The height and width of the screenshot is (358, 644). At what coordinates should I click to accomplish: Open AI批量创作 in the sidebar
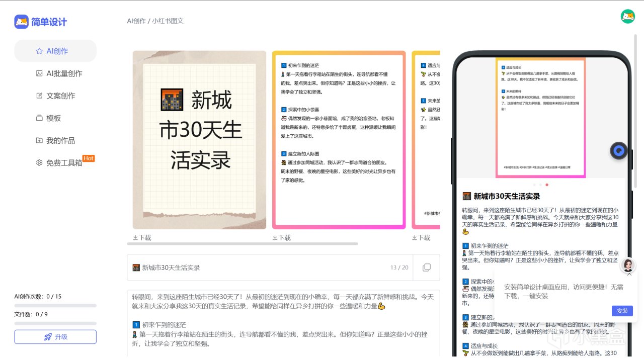[55, 73]
